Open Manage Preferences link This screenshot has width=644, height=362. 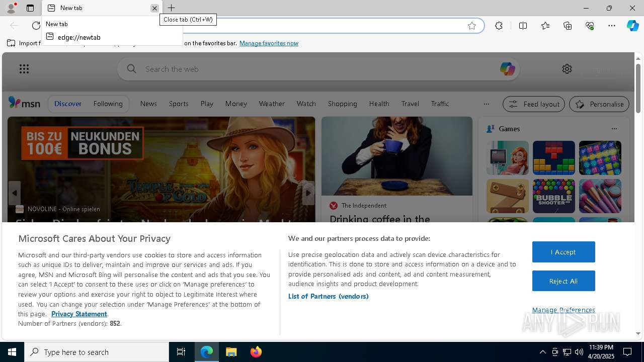[x=563, y=310]
